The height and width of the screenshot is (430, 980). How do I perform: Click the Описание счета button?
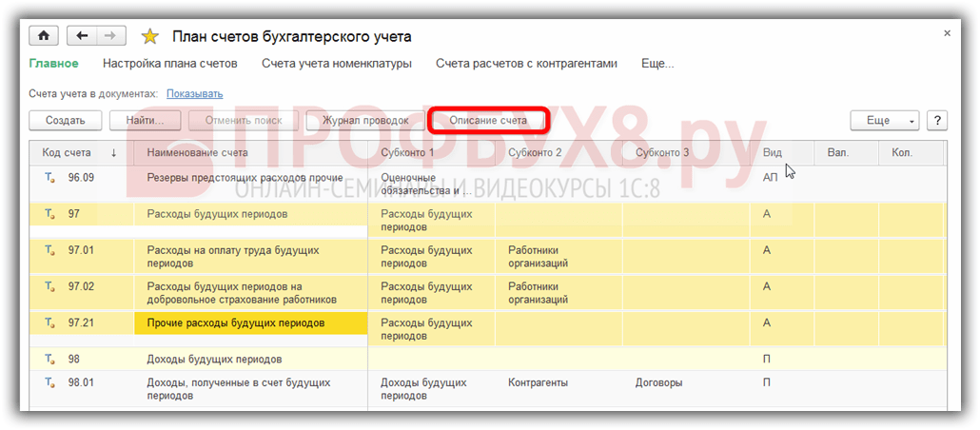488,121
